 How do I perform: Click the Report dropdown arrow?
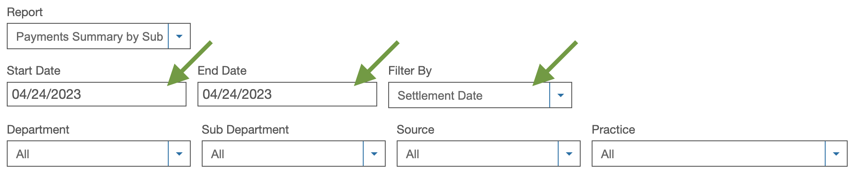coord(179,36)
